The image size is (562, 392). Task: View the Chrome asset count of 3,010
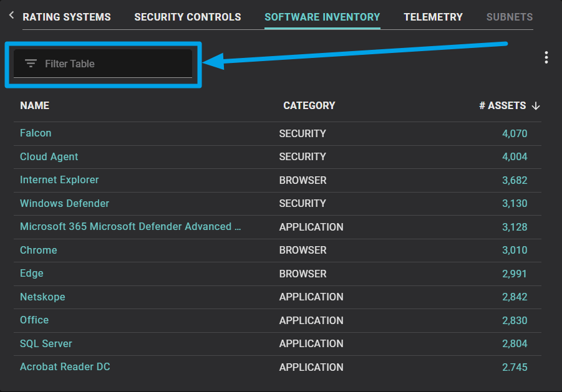[x=514, y=250]
